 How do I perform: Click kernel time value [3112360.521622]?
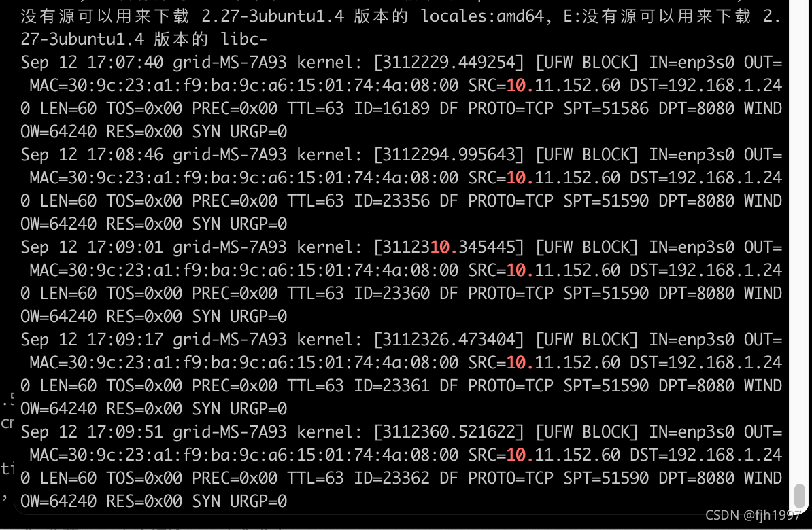449,432
